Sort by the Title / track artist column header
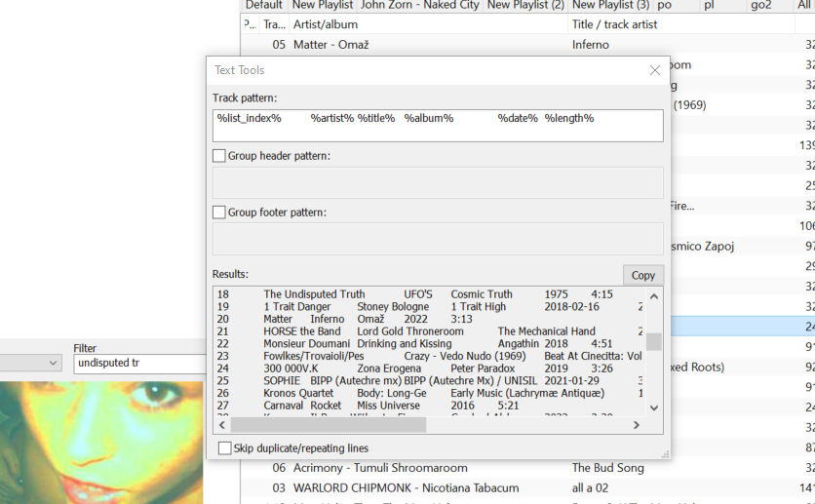 tap(614, 24)
